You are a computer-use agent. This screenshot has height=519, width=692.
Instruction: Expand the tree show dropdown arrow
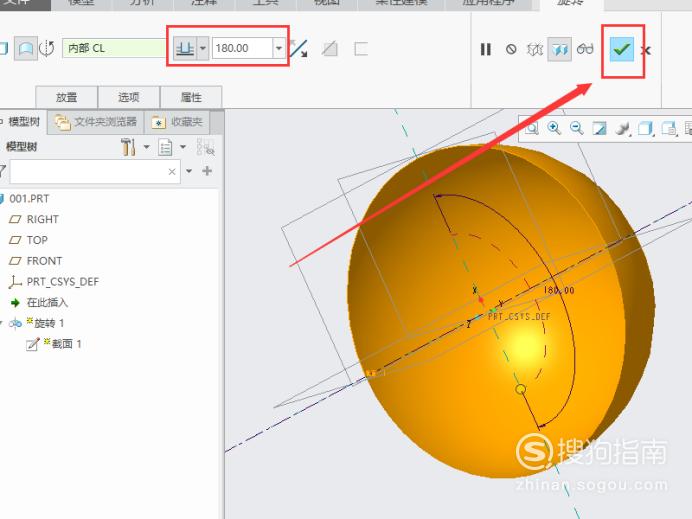click(x=183, y=147)
